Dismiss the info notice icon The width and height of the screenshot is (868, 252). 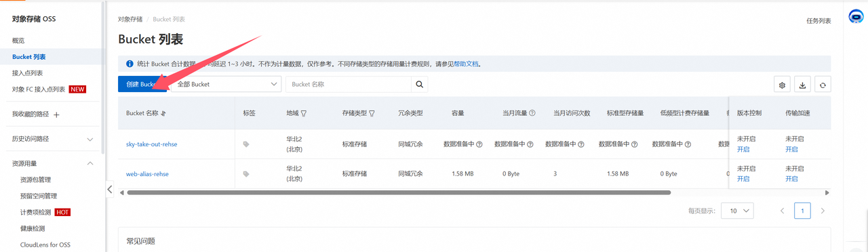click(130, 64)
